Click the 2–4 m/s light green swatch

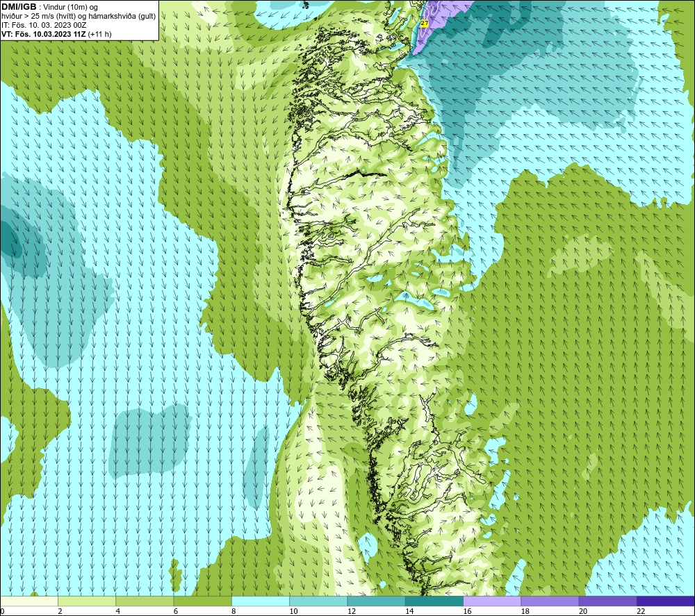click(87, 601)
